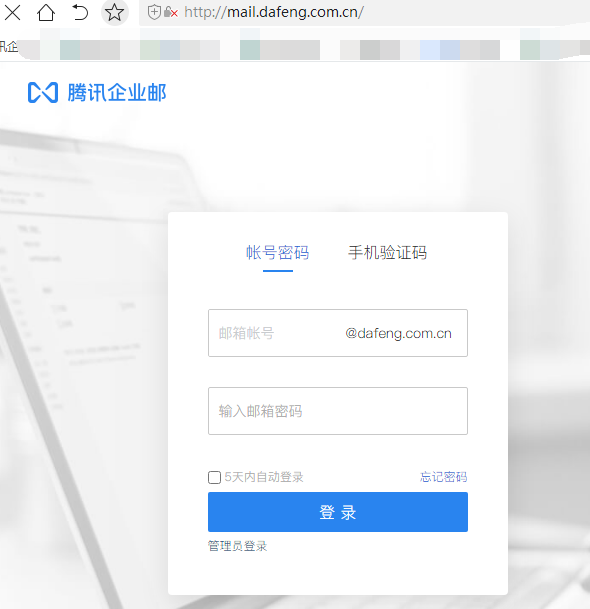Open the partially visible 讯企 bookmark
The width and height of the screenshot is (590, 609).
tap(9, 47)
